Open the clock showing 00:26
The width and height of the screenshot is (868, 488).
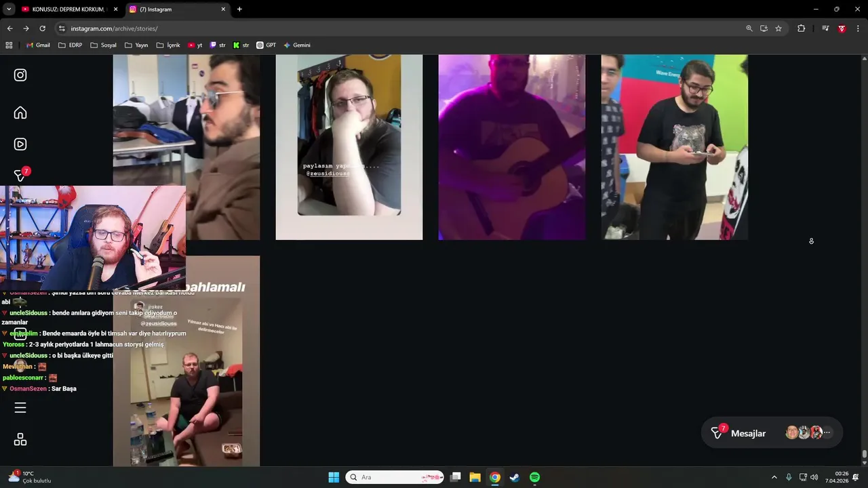pyautogui.click(x=837, y=477)
